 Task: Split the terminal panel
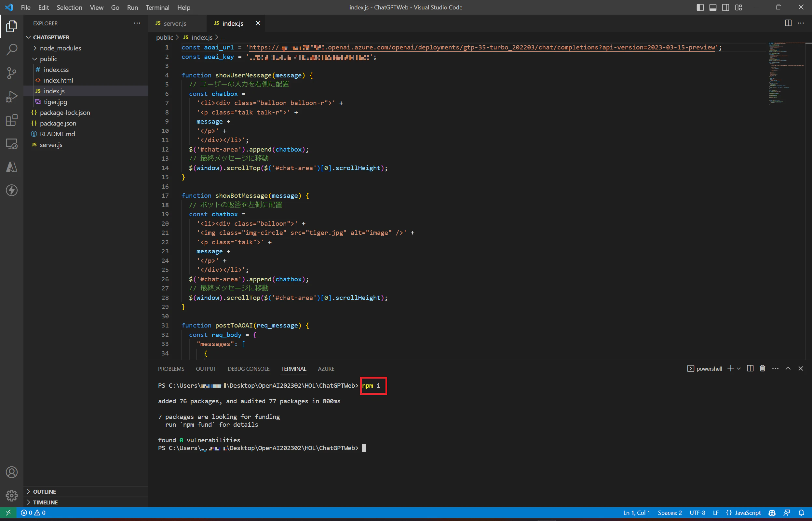point(750,368)
